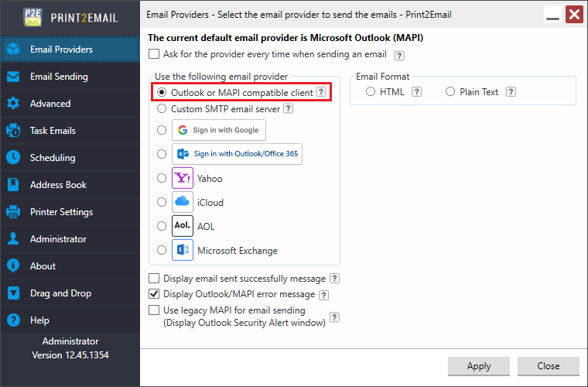Uncheck Display Outlook/MAPI error message
588x387 pixels.
click(154, 294)
